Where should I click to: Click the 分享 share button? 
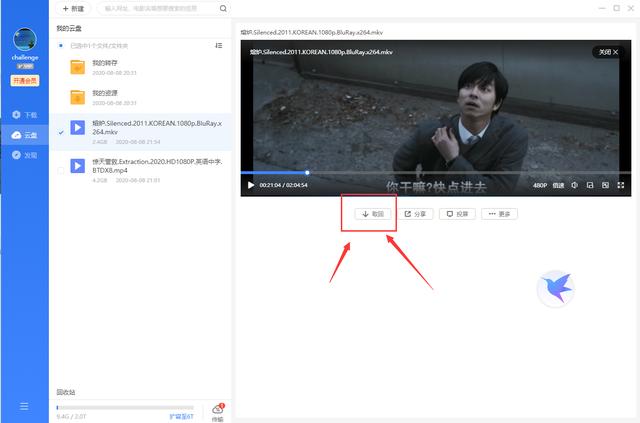(x=415, y=214)
